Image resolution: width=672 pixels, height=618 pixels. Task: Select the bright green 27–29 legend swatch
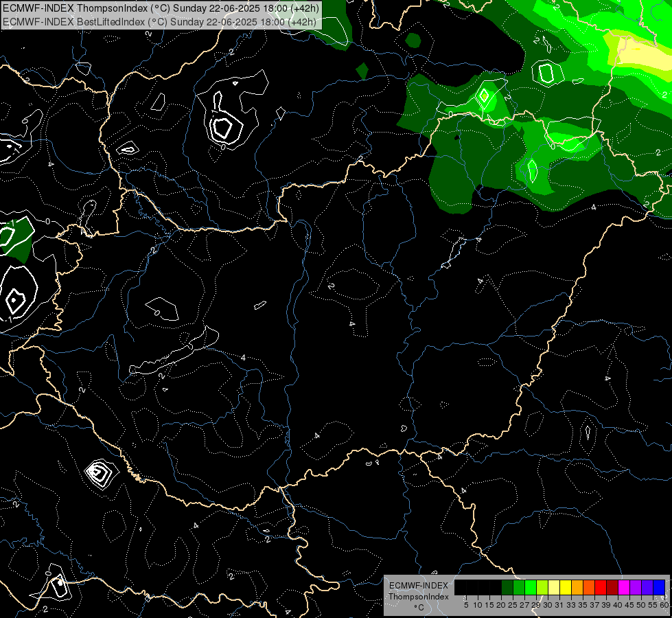[x=531, y=587]
